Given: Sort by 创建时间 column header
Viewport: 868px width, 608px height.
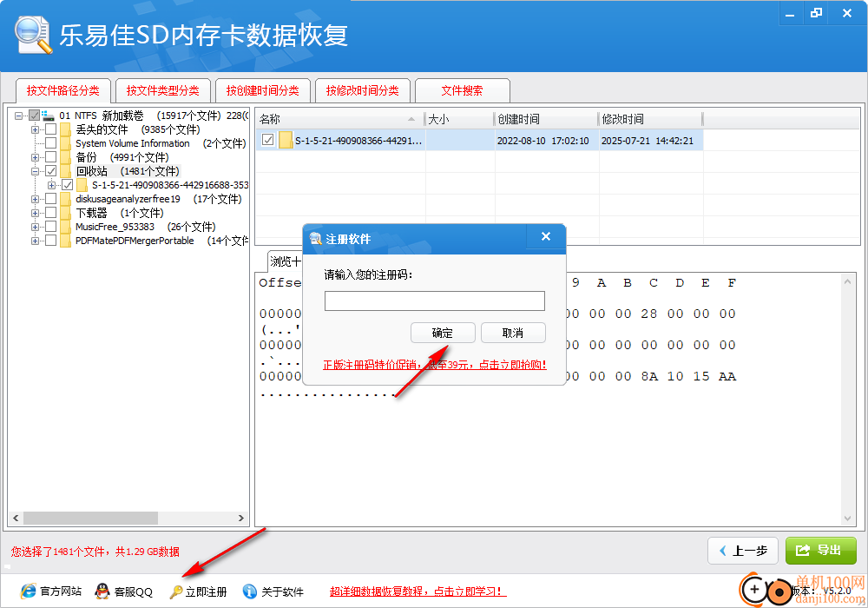Looking at the screenshot, I should point(546,119).
